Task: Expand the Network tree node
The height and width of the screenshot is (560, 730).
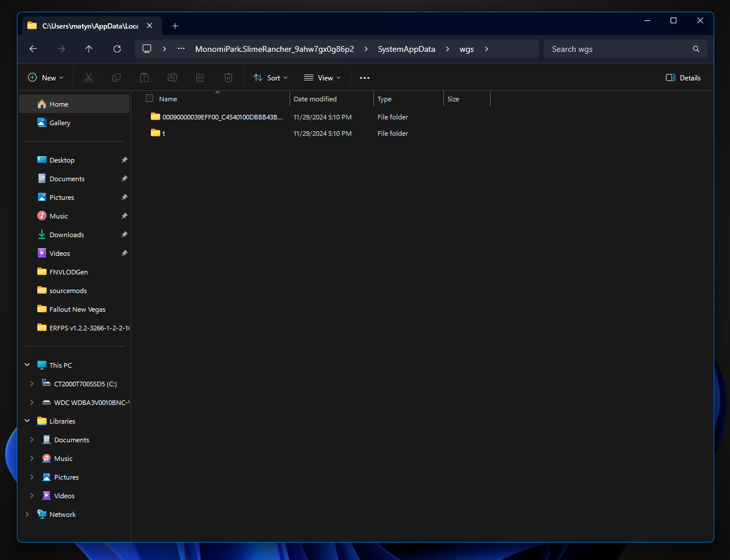Action: point(27,515)
